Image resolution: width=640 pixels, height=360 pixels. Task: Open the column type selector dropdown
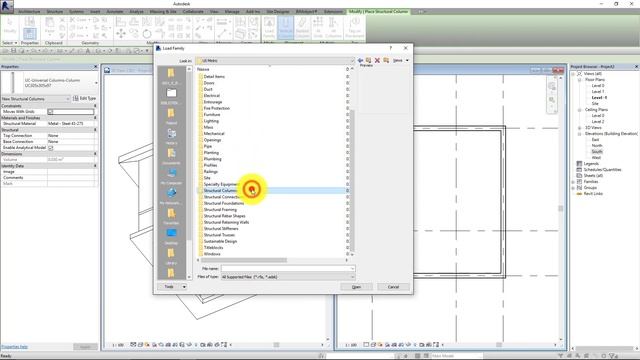[96, 83]
